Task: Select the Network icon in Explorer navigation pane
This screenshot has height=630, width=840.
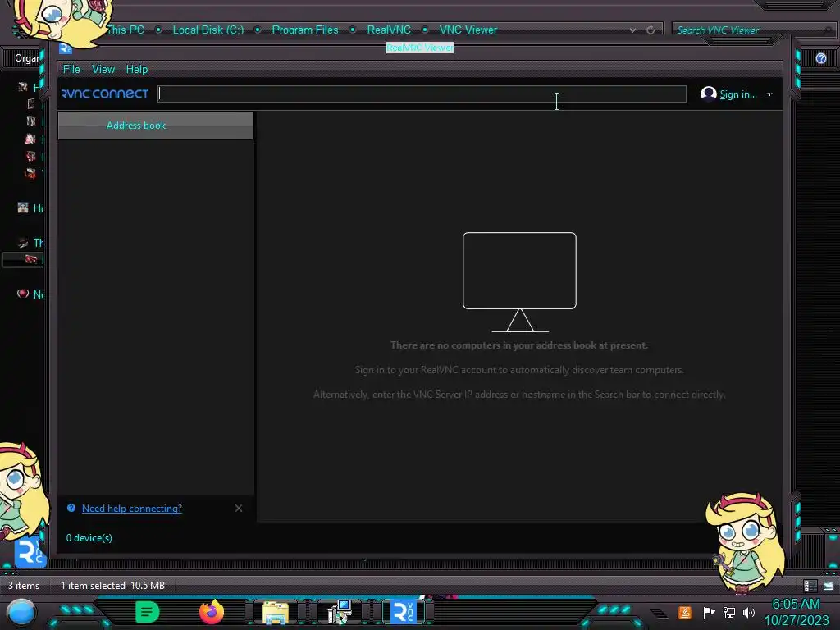Action: click(x=22, y=294)
